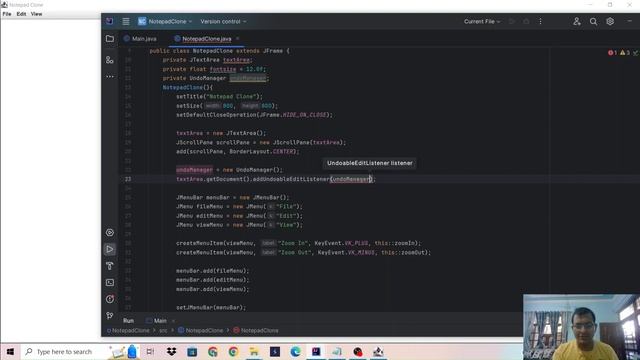This screenshot has width=640, height=360.
Task: Click the "Zoom In" createMenuItem code line
Action: coord(298,243)
